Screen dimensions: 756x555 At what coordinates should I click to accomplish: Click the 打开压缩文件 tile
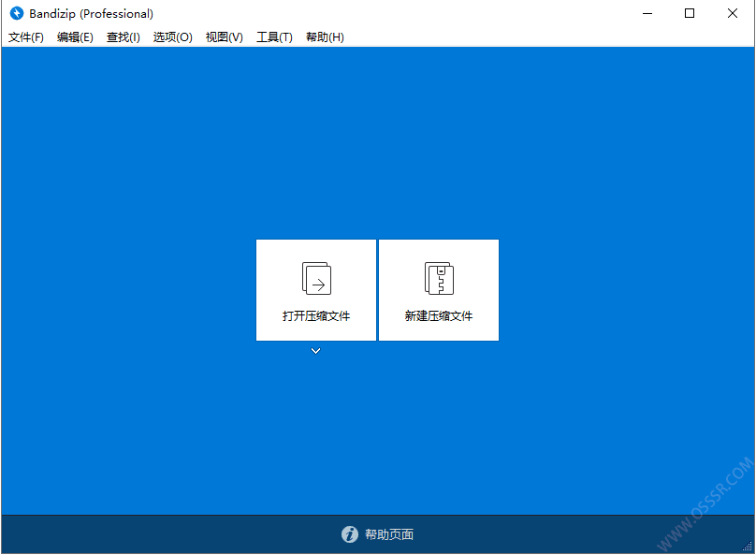[x=316, y=290]
